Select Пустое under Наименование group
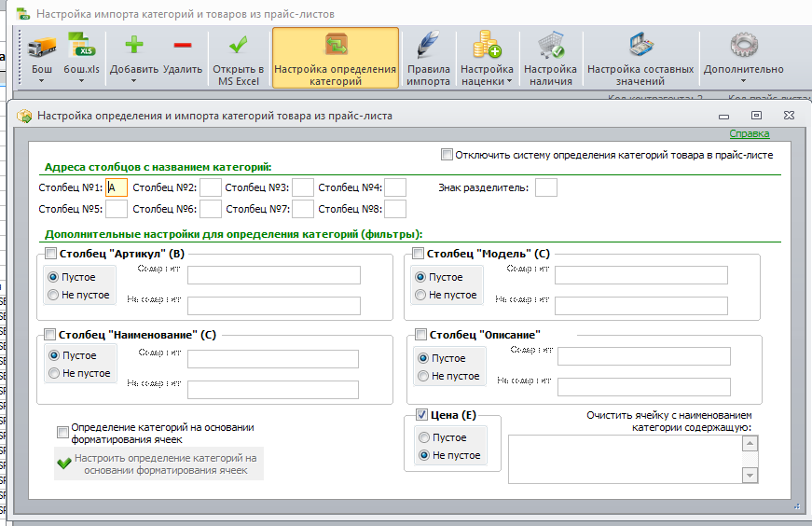812x526 pixels. [x=54, y=355]
